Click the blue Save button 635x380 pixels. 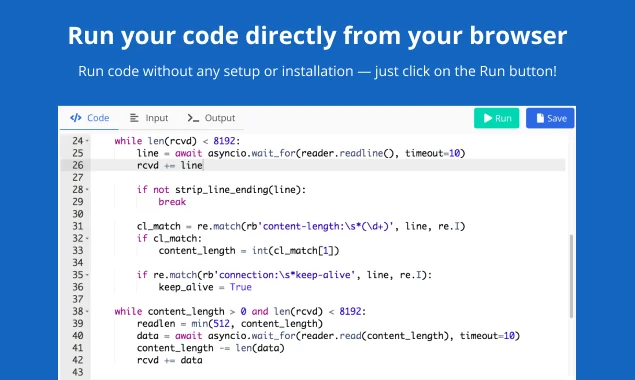pyautogui.click(x=550, y=118)
